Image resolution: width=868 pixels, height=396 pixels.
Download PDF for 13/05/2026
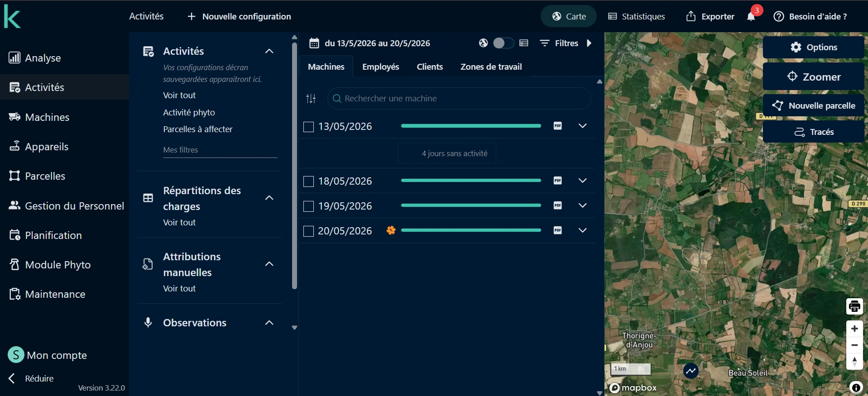click(558, 126)
